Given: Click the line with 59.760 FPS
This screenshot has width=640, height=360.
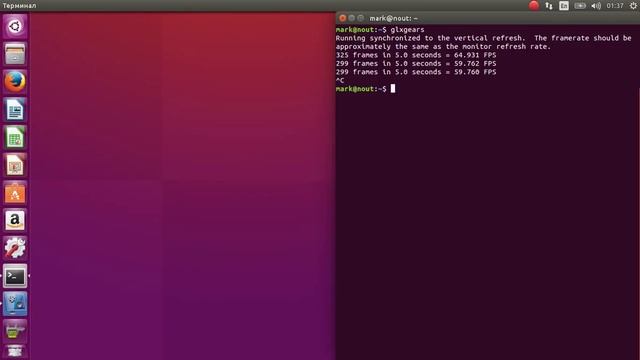Looking at the screenshot, I should point(416,72).
